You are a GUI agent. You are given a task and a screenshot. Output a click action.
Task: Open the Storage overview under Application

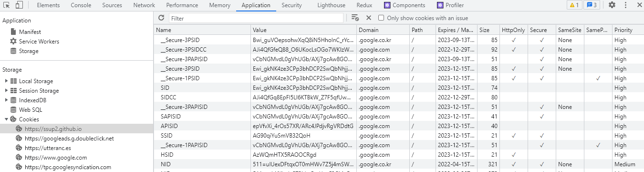coord(29,51)
